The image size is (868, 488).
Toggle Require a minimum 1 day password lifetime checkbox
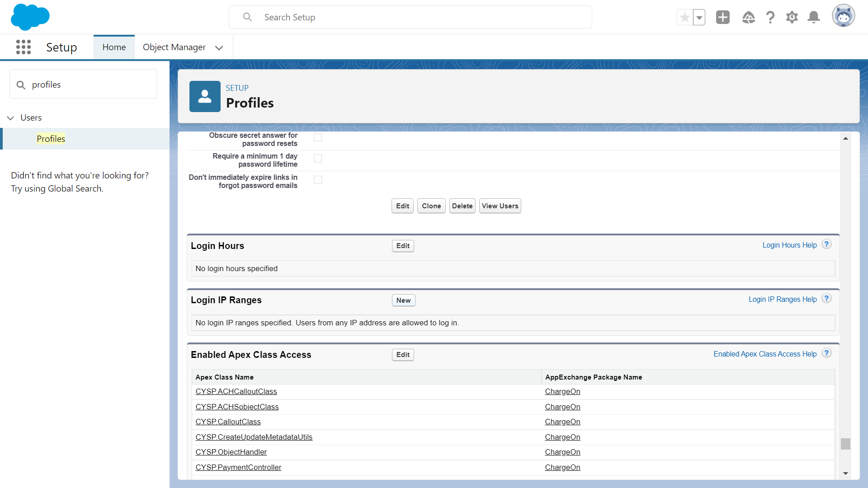tap(318, 159)
